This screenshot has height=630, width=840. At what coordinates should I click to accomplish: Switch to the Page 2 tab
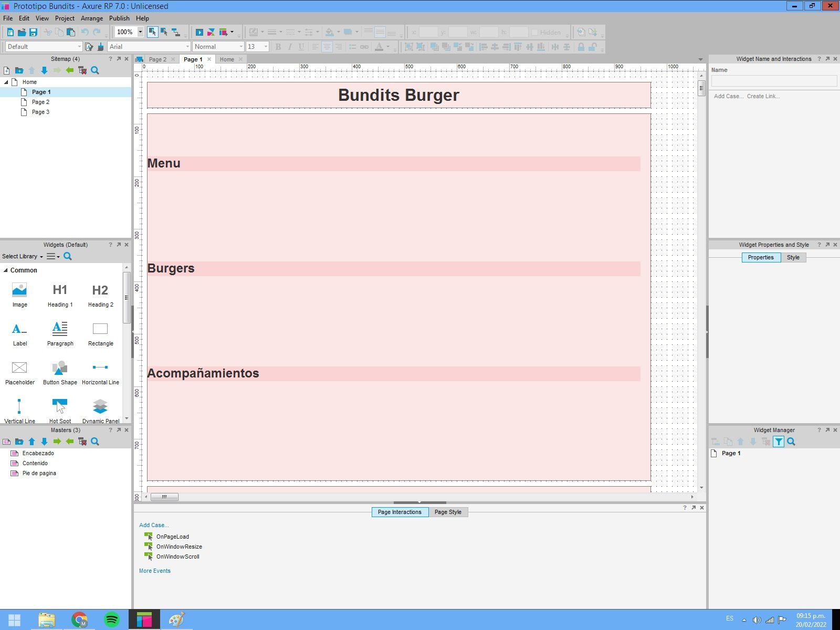(157, 59)
